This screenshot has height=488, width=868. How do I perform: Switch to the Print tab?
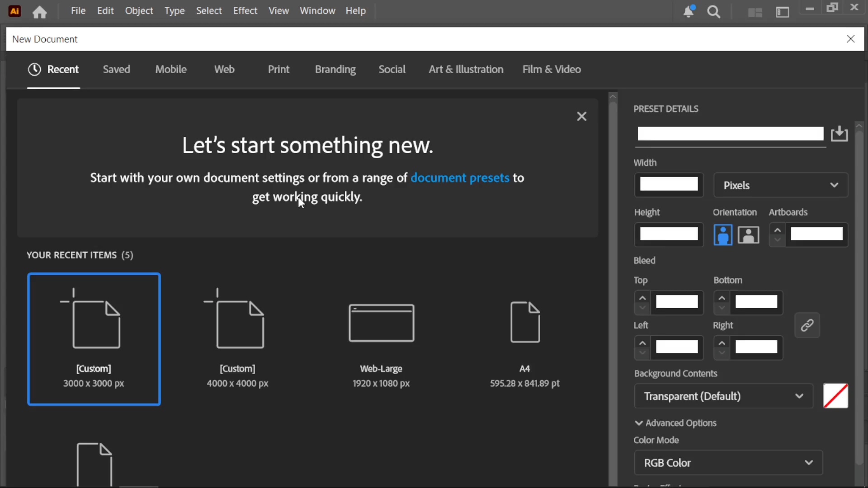[x=278, y=70]
